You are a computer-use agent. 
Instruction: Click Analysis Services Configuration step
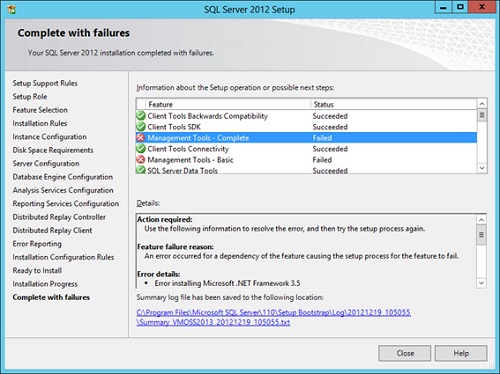pos(63,190)
